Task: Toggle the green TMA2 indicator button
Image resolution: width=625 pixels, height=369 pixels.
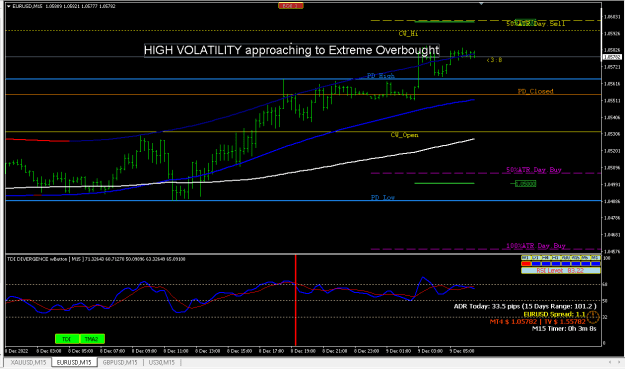Action: (x=92, y=339)
